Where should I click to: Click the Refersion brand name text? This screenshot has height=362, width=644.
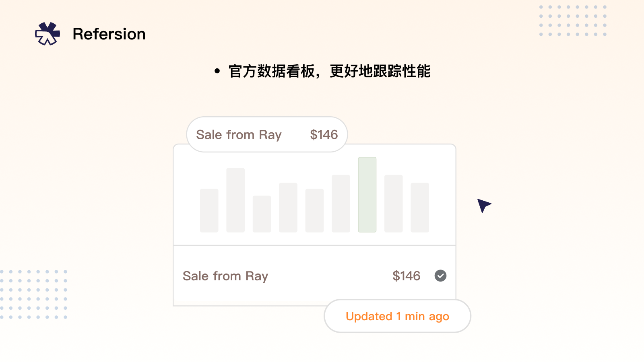pyautogui.click(x=109, y=34)
